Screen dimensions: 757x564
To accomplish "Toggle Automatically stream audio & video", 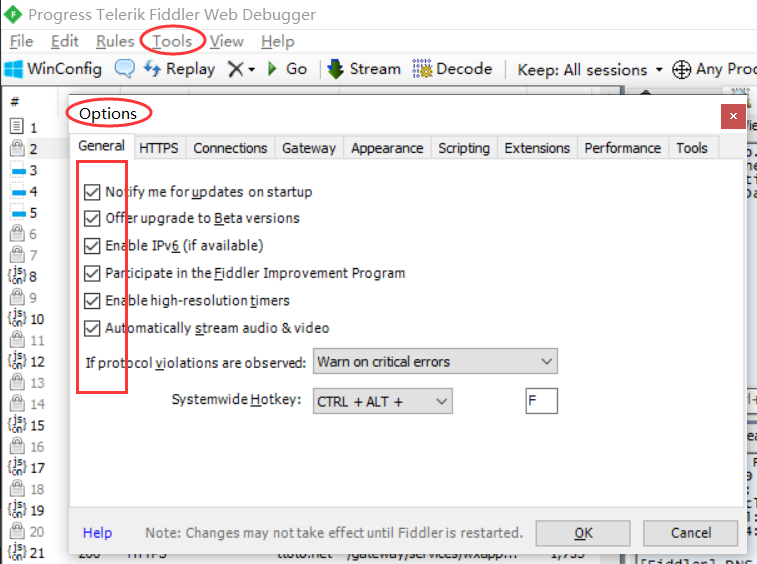I will point(92,328).
